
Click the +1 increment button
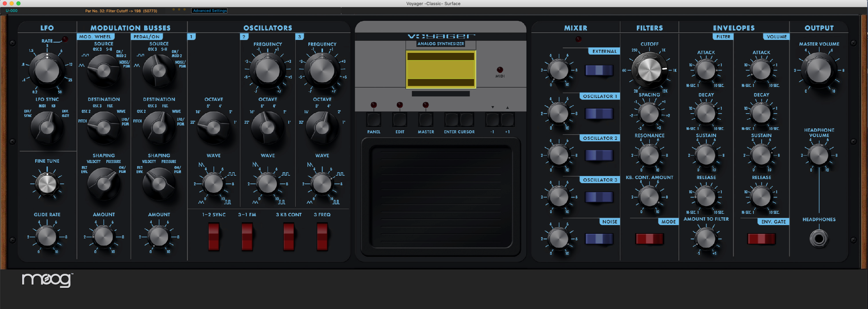point(507,120)
